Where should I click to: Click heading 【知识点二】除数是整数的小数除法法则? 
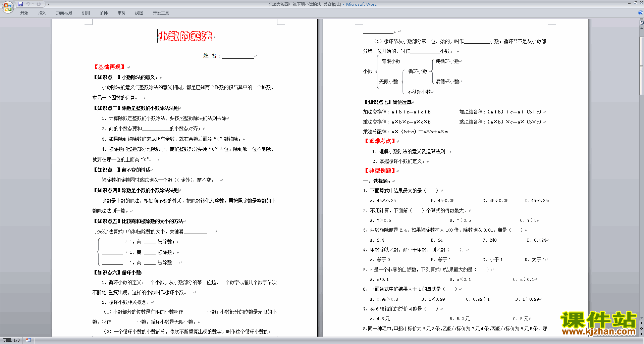coord(136,108)
